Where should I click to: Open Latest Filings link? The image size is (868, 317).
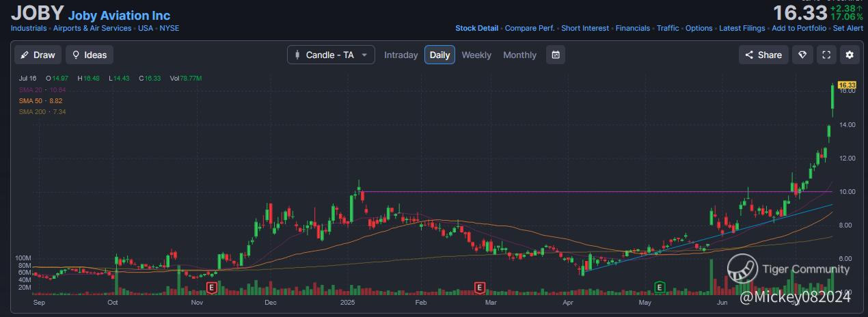[742, 28]
